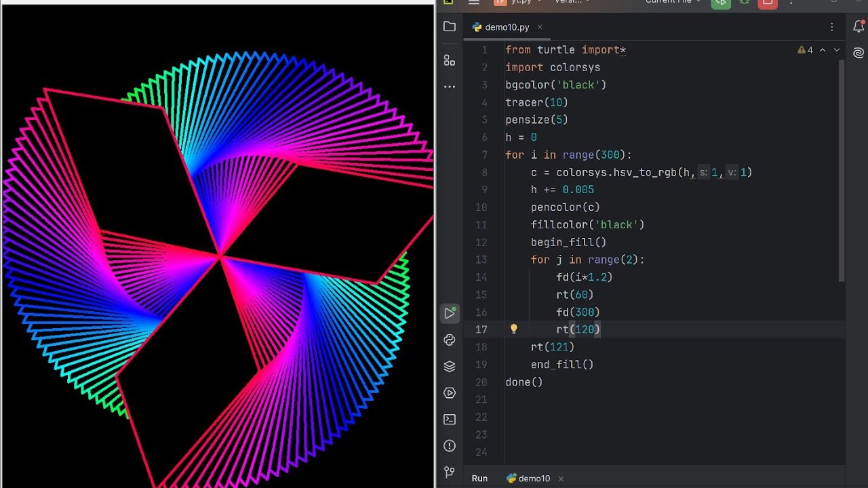Click gutter line number 20
The height and width of the screenshot is (488, 868).
click(x=481, y=382)
